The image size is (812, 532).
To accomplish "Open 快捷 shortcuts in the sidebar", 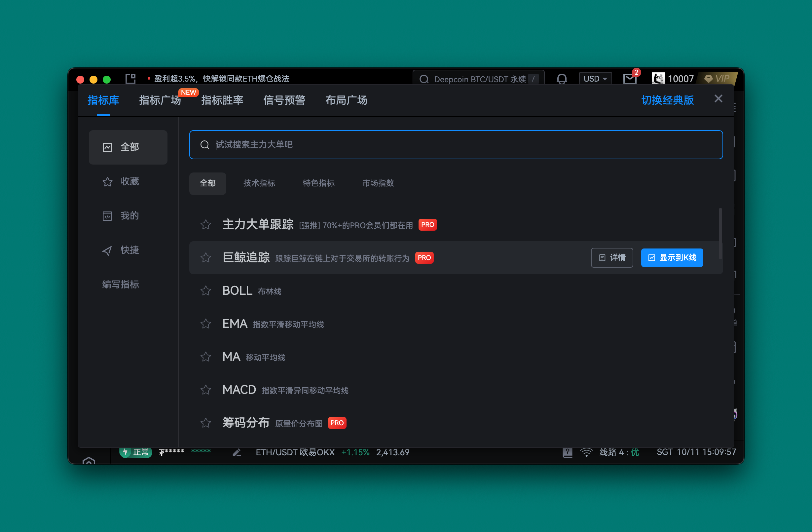I will tap(128, 250).
